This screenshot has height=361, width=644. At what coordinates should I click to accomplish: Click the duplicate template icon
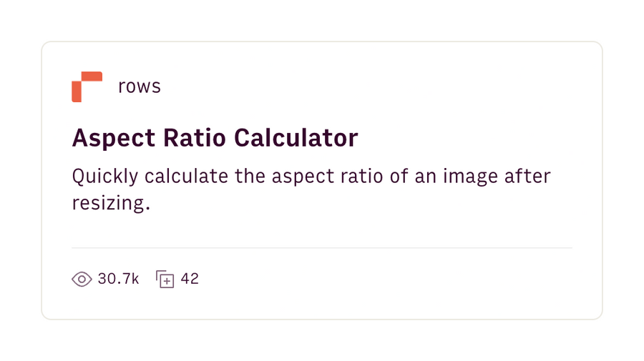165,279
